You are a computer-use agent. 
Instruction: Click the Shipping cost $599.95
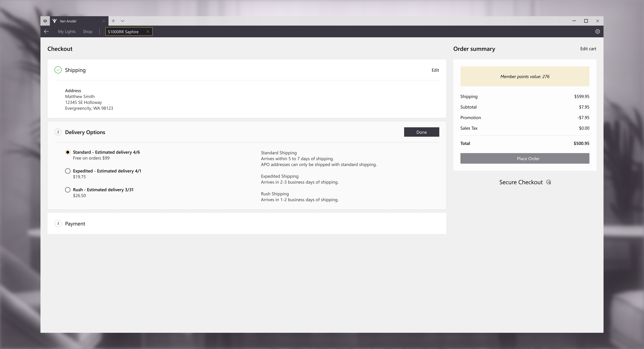pos(582,96)
